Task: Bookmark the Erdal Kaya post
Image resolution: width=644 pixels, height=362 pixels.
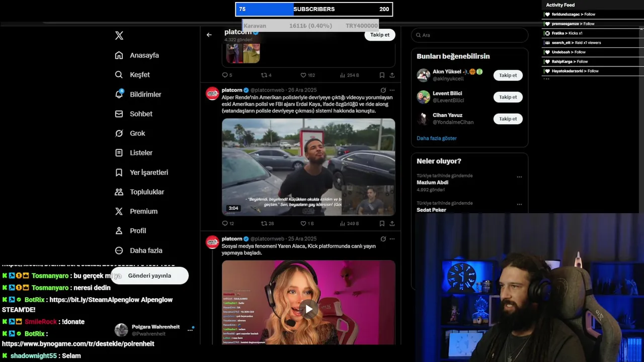Action: pyautogui.click(x=382, y=223)
